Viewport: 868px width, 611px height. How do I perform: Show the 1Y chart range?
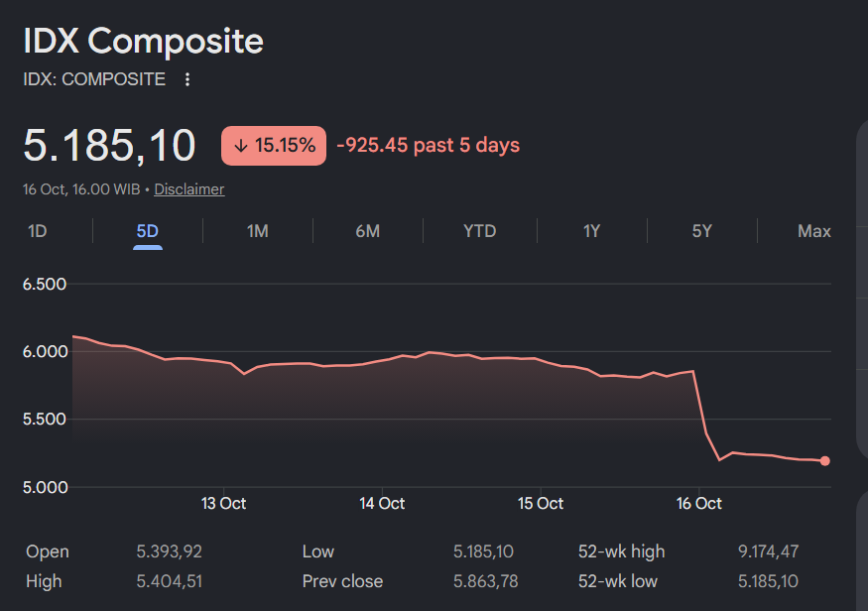592,231
